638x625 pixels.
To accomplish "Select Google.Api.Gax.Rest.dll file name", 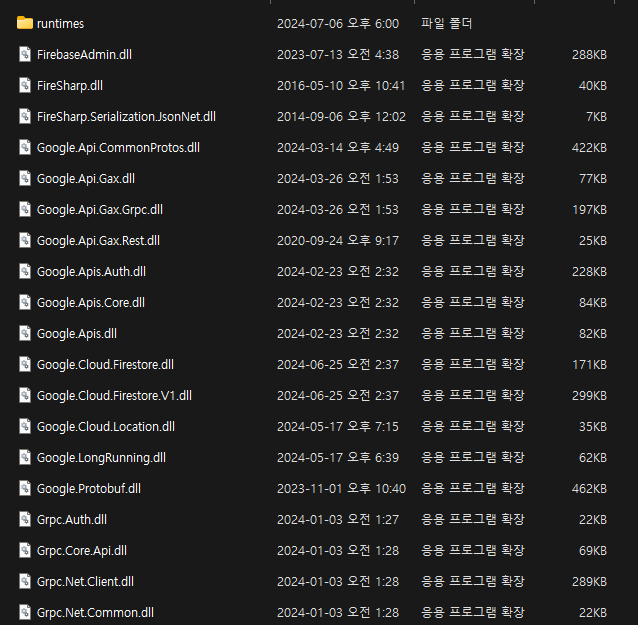I will pyautogui.click(x=98, y=240).
